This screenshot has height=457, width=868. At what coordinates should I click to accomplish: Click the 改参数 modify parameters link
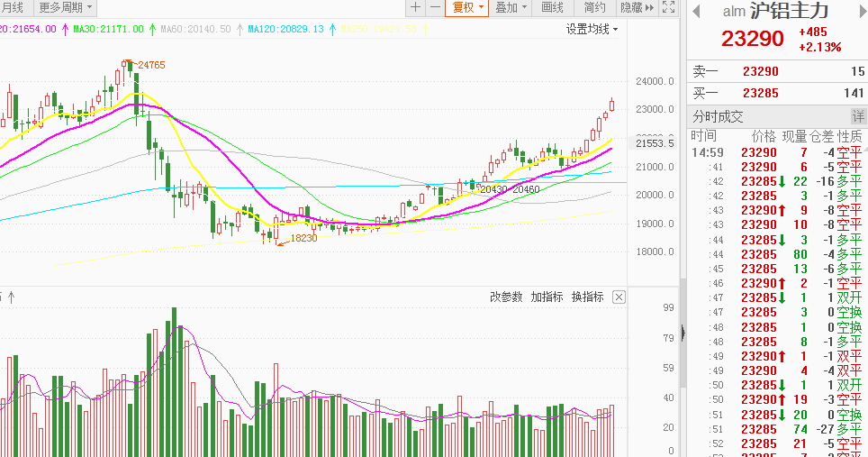[x=506, y=297]
